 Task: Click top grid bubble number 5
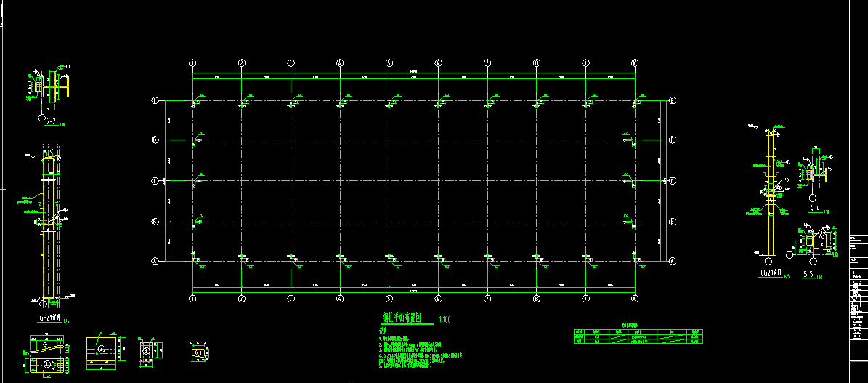click(389, 63)
